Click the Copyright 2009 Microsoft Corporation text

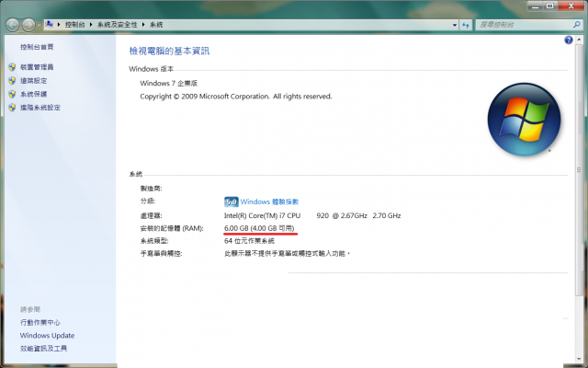236,97
